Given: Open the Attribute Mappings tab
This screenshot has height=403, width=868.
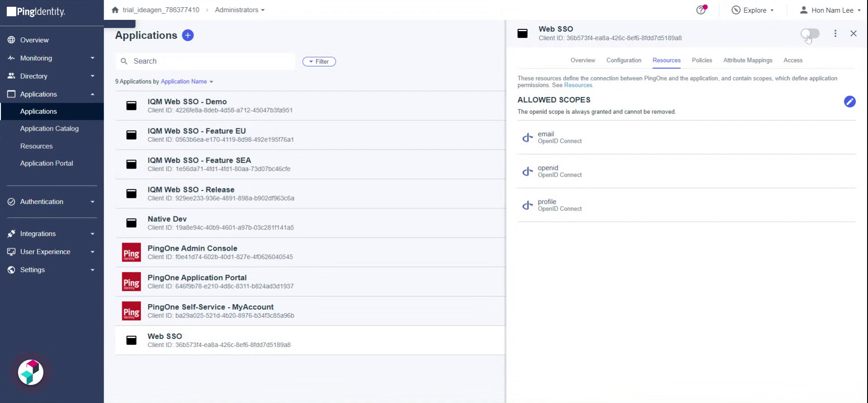Looking at the screenshot, I should (748, 60).
